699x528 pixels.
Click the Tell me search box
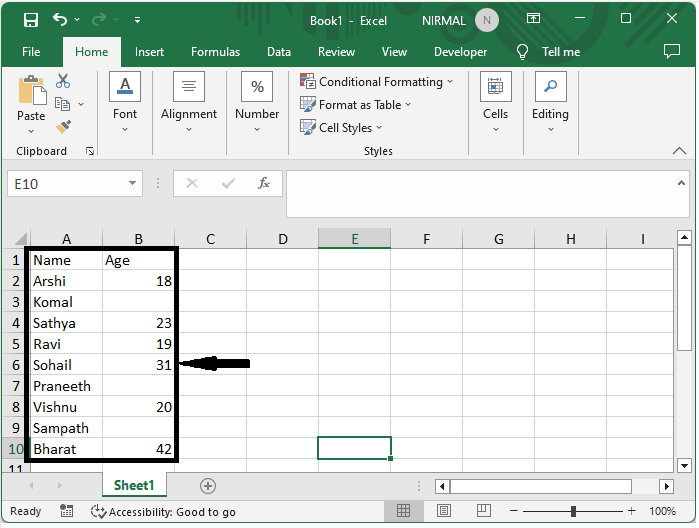(560, 52)
